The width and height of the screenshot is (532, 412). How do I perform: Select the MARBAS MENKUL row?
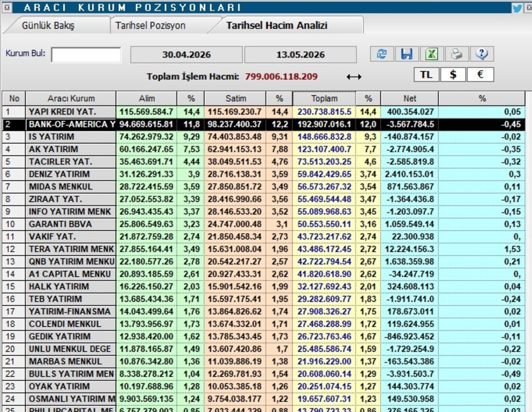coord(264,361)
